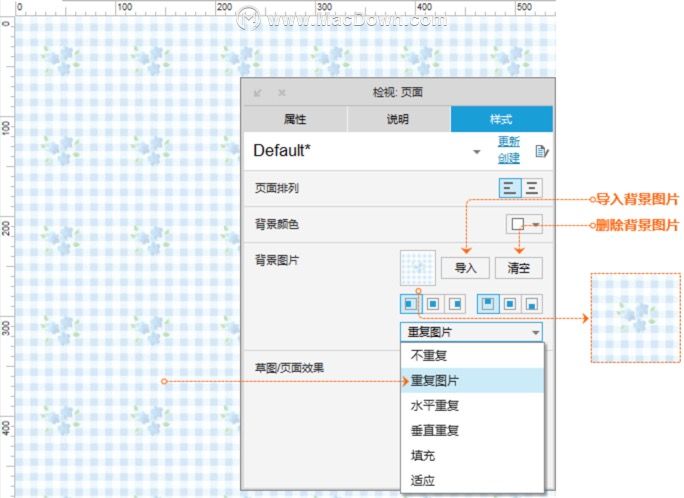Click the Default* style name
Screen dimensions: 684x498
282,150
